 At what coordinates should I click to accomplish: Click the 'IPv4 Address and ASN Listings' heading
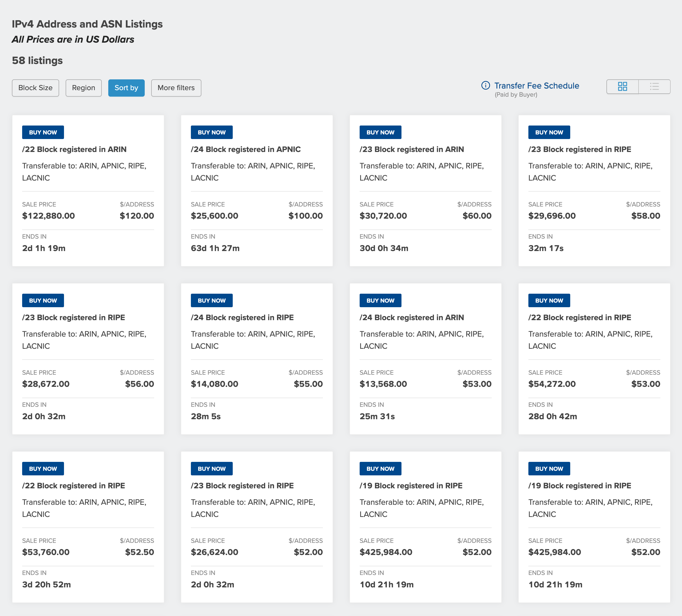coord(87,24)
